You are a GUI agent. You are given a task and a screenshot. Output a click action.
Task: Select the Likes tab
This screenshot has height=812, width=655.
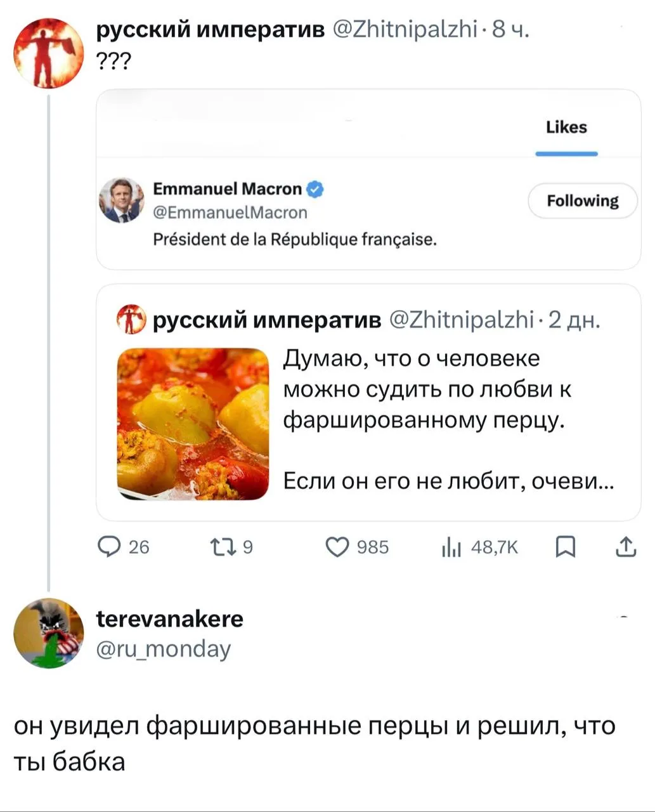point(566,128)
